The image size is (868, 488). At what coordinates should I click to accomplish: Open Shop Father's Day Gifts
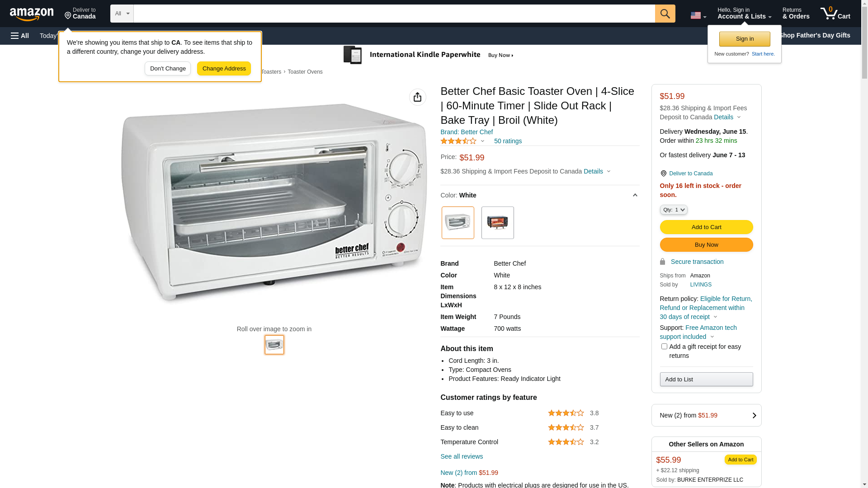[x=814, y=35]
